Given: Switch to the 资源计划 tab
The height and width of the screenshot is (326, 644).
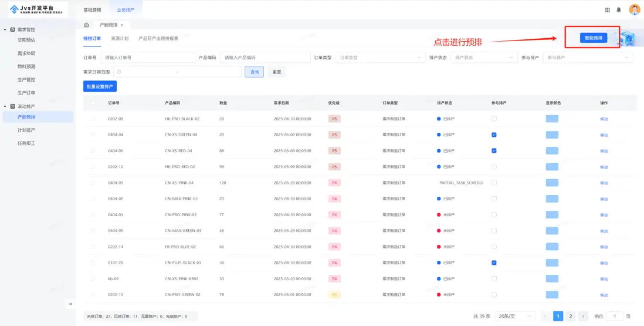Looking at the screenshot, I should (120, 39).
